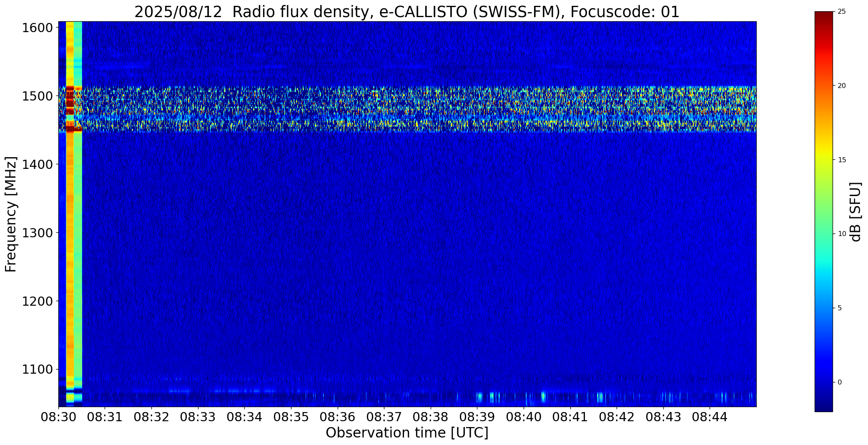The height and width of the screenshot is (445, 868).
Task: Click the 08:40 time tick label
Action: (524, 417)
